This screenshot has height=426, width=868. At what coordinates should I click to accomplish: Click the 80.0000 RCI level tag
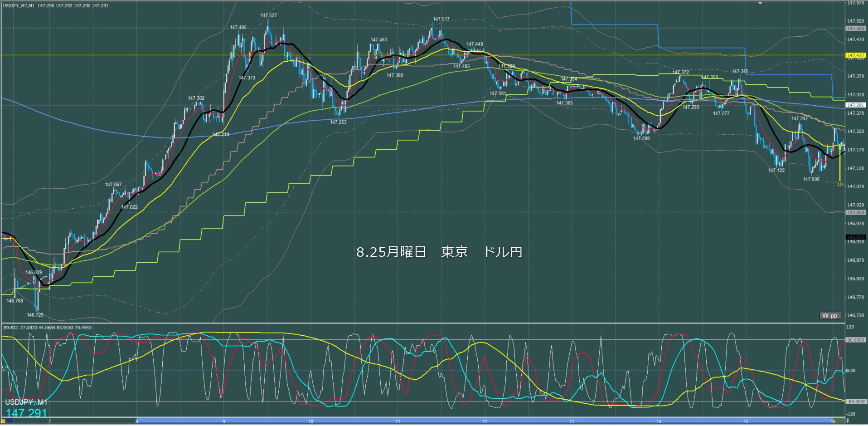855,340
